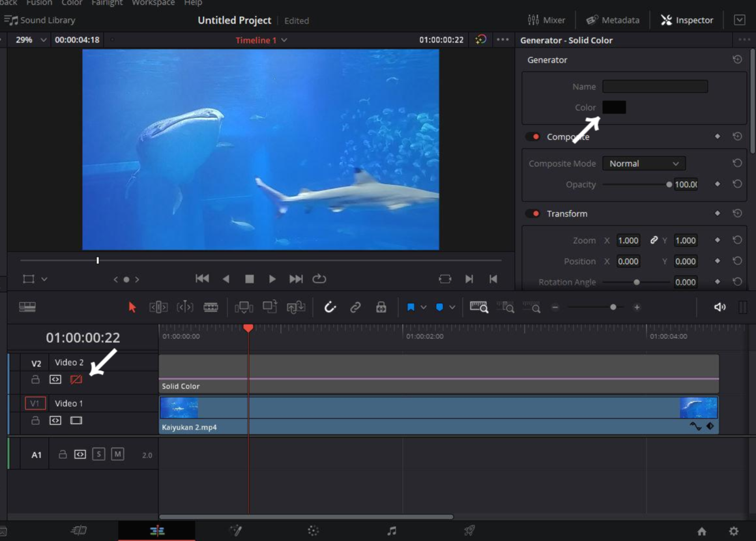Image resolution: width=756 pixels, height=541 pixels.
Task: Toggle timeline snapping magnet icon
Action: click(330, 307)
